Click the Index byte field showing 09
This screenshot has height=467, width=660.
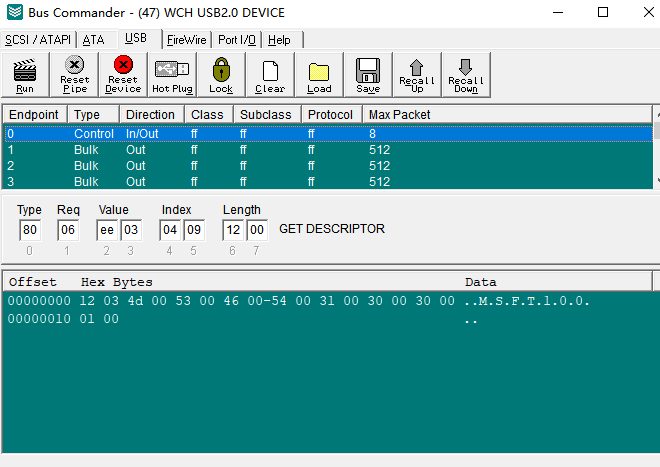tap(194, 230)
